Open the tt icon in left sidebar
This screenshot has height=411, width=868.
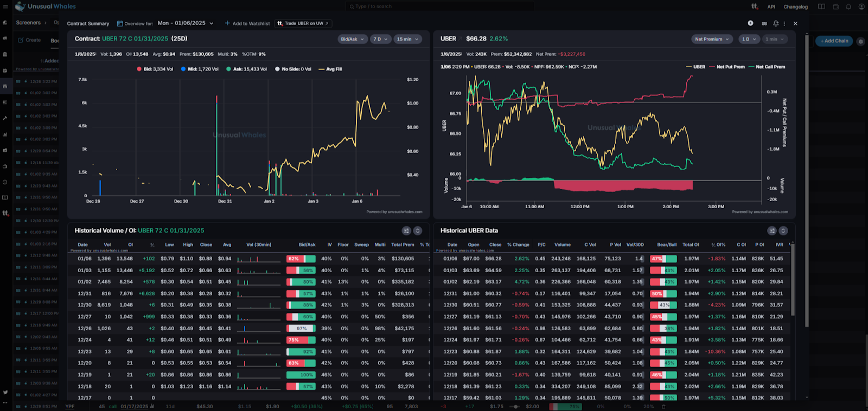(x=5, y=213)
